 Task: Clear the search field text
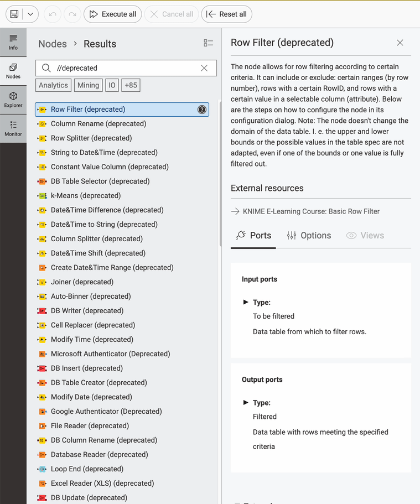click(x=204, y=68)
